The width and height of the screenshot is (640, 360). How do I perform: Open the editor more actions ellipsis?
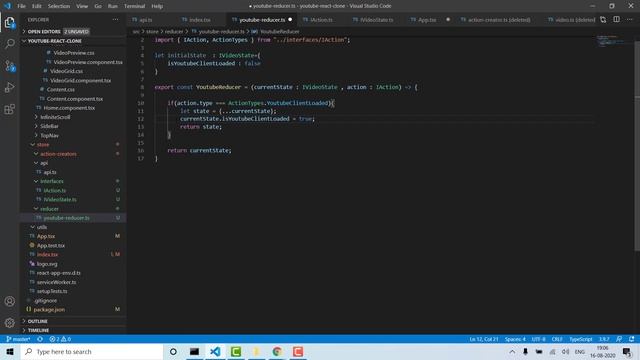629,20
